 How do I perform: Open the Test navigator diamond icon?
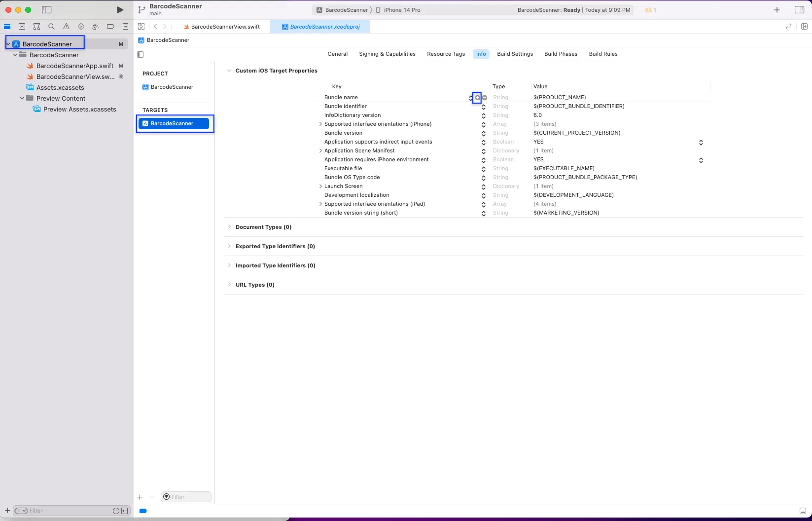[x=81, y=27]
